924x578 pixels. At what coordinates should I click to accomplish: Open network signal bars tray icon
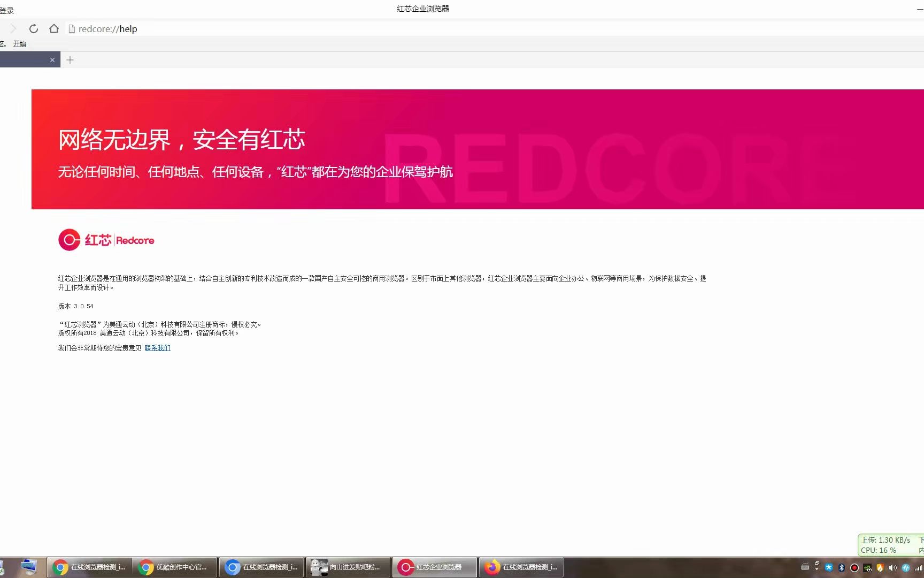(x=919, y=568)
